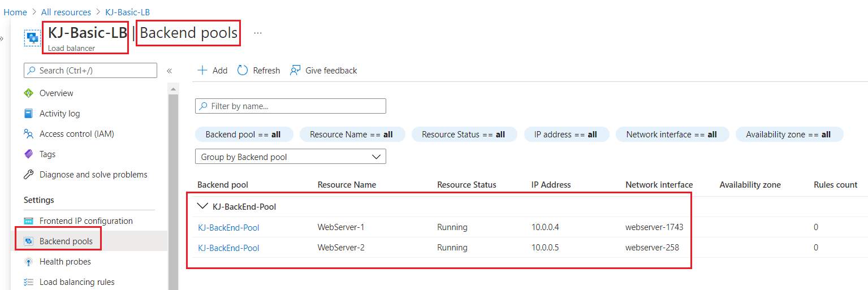The height and width of the screenshot is (290, 868).
Task: Click the Backend pools menu icon
Action: (28, 241)
